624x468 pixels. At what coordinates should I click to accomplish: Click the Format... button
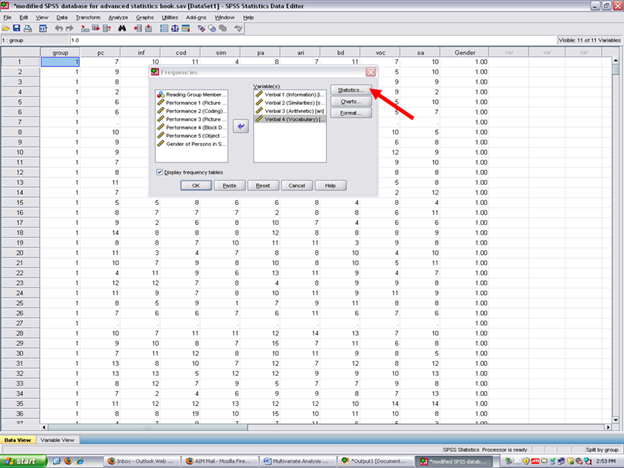[350, 113]
